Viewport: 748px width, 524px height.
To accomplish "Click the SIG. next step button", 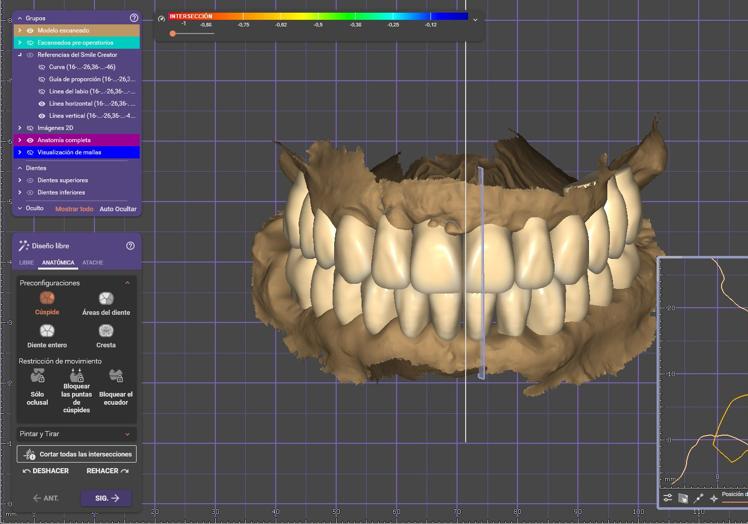I will pyautogui.click(x=106, y=498).
